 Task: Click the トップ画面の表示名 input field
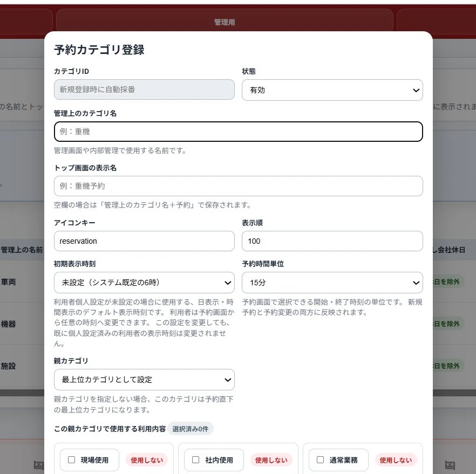point(239,186)
